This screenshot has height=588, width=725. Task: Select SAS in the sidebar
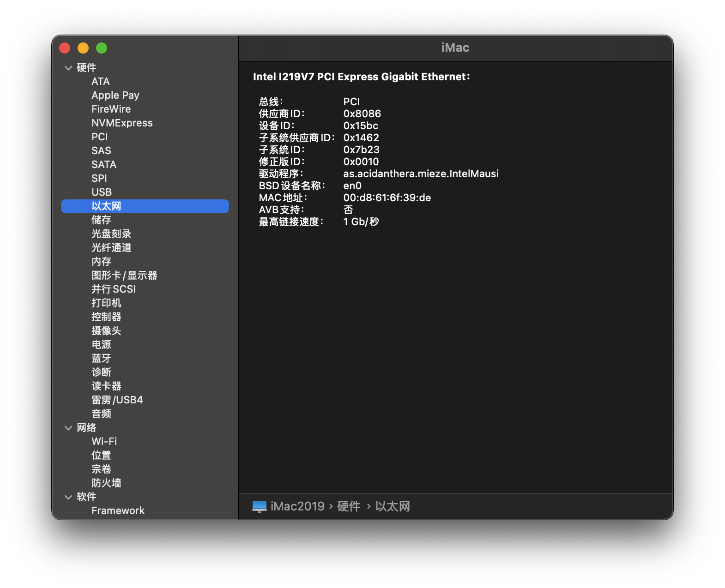[x=145, y=151]
